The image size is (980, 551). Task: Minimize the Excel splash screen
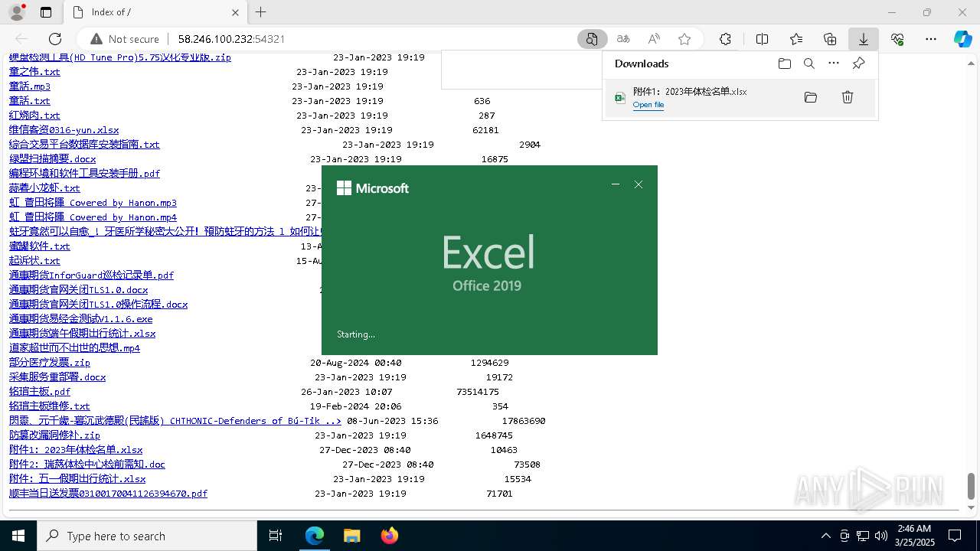click(615, 184)
